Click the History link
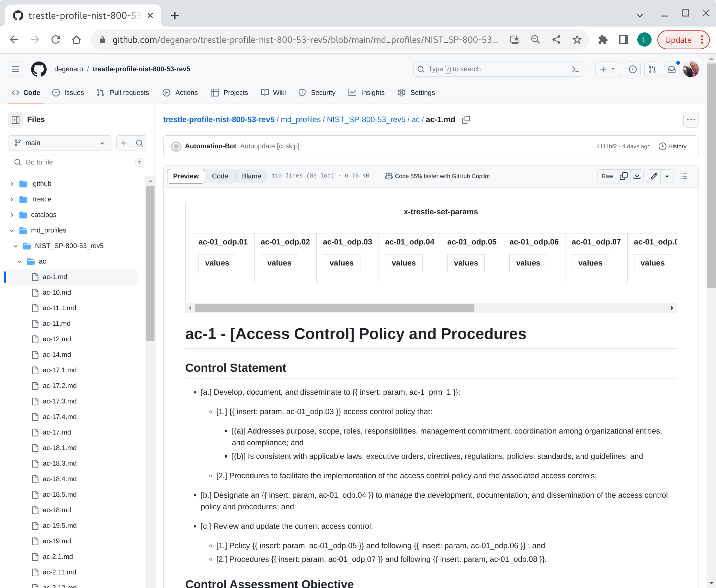Viewport: 716px width, 588px height. tap(672, 146)
